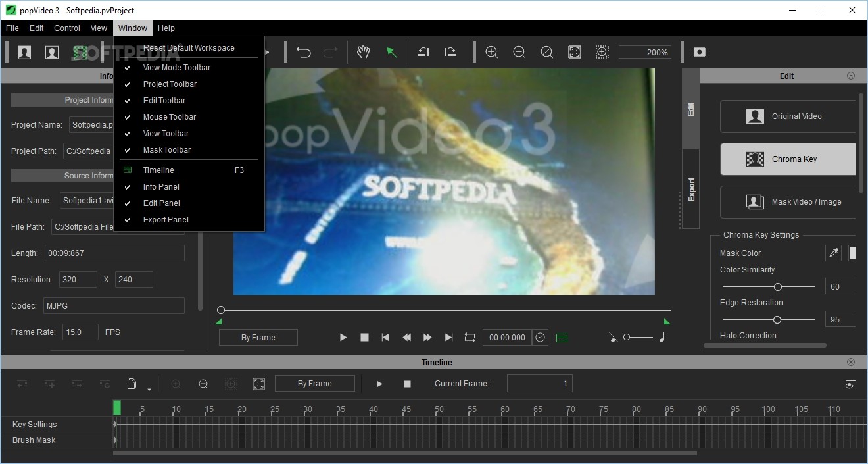This screenshot has height=464, width=868.
Task: Select the Chroma Key checkerboard toolbar icon
Action: (x=80, y=52)
